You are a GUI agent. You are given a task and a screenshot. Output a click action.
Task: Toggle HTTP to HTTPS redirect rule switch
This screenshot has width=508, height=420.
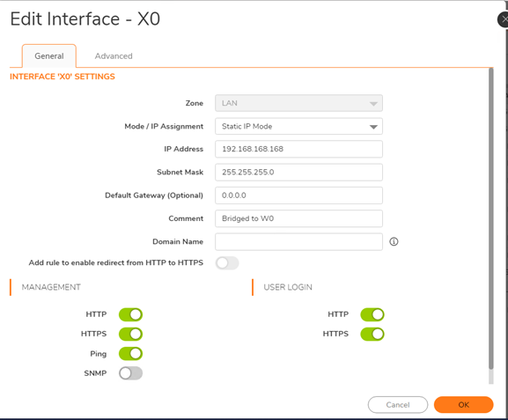(227, 263)
